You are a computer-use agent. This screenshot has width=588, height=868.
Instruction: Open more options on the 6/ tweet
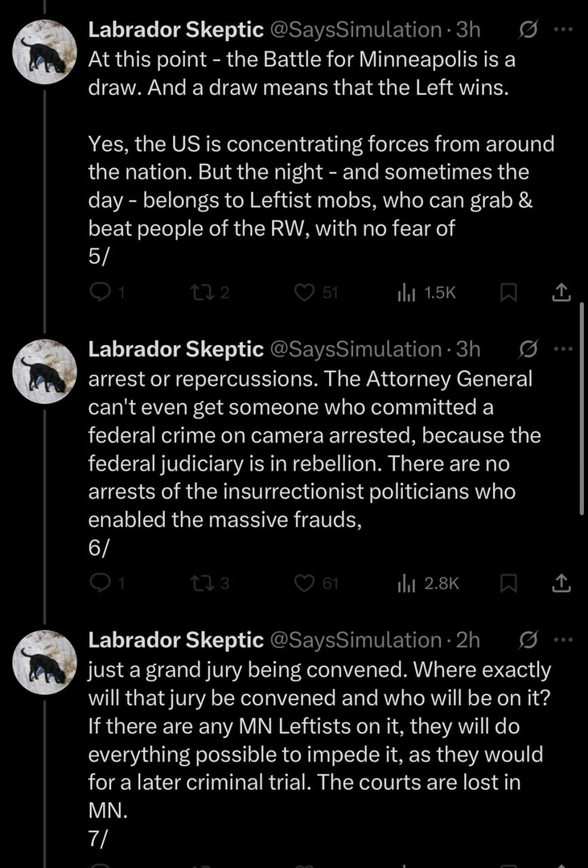[x=563, y=350]
